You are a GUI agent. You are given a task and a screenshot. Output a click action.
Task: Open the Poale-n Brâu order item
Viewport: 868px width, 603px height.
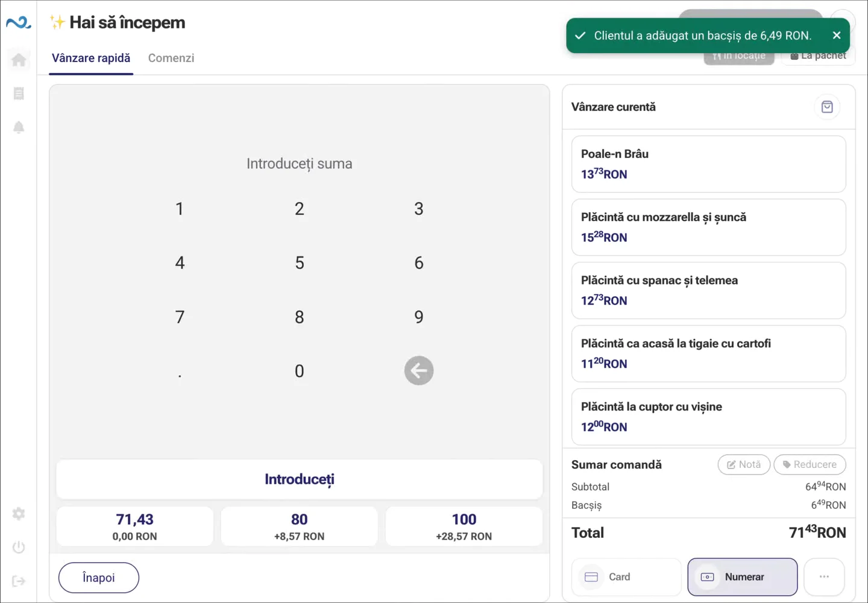point(709,164)
